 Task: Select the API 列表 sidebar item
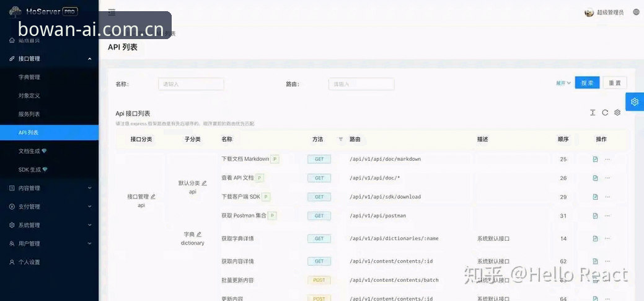50,132
